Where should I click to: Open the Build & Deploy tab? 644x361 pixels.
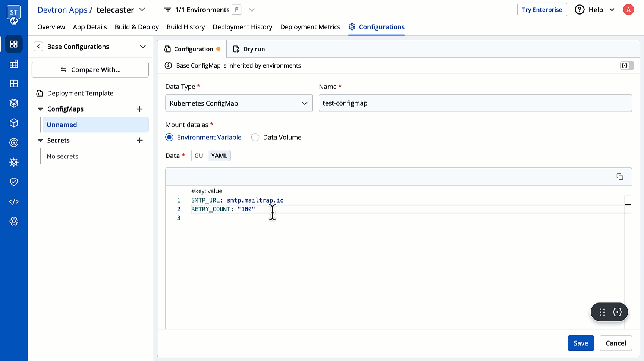tap(136, 27)
